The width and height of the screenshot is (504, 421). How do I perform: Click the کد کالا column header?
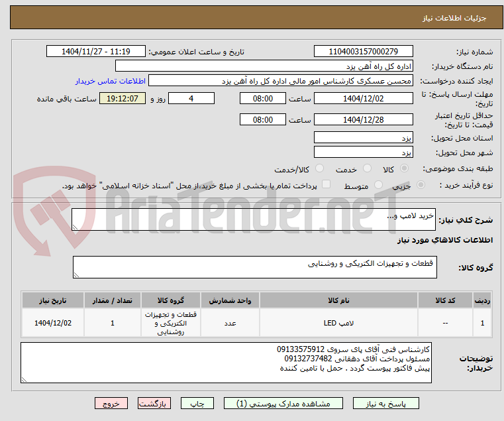pos(445,300)
